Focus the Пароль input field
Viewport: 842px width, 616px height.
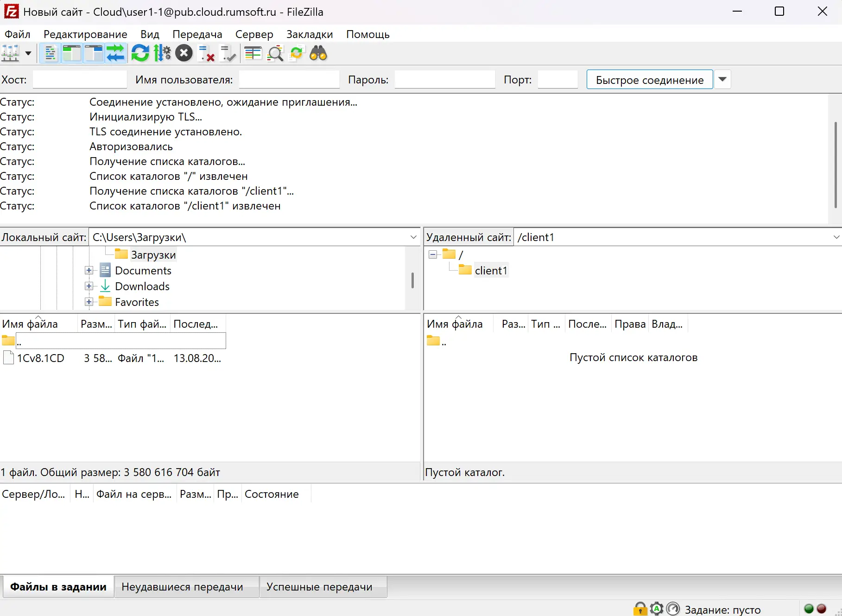pos(445,79)
